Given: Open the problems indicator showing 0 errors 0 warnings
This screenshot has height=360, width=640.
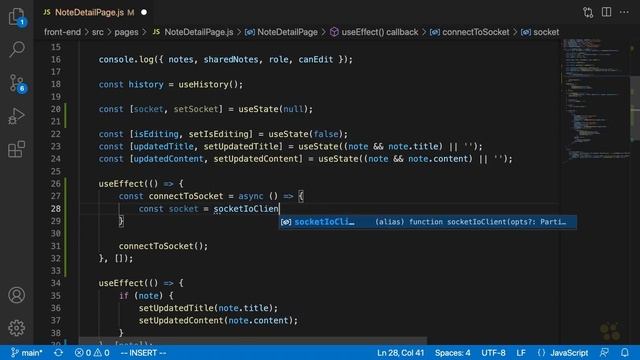Looking at the screenshot, I should [x=92, y=353].
